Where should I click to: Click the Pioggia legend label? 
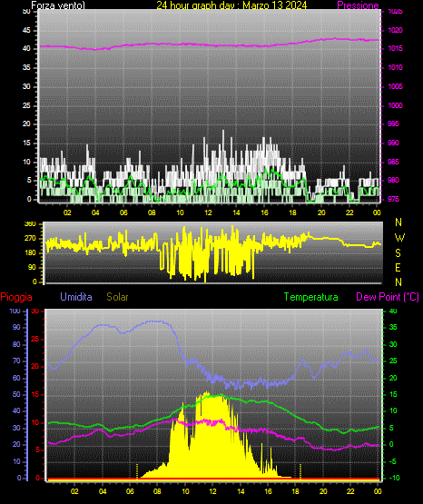16,297
